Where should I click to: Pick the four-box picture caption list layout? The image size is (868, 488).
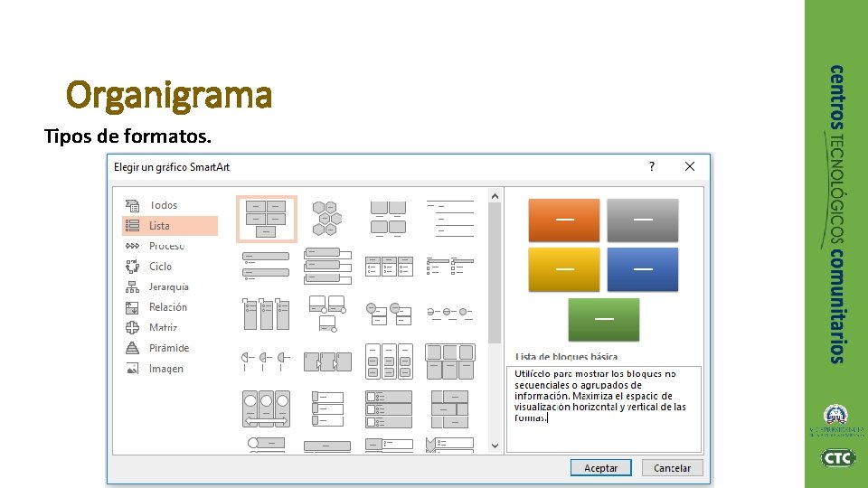389,219
